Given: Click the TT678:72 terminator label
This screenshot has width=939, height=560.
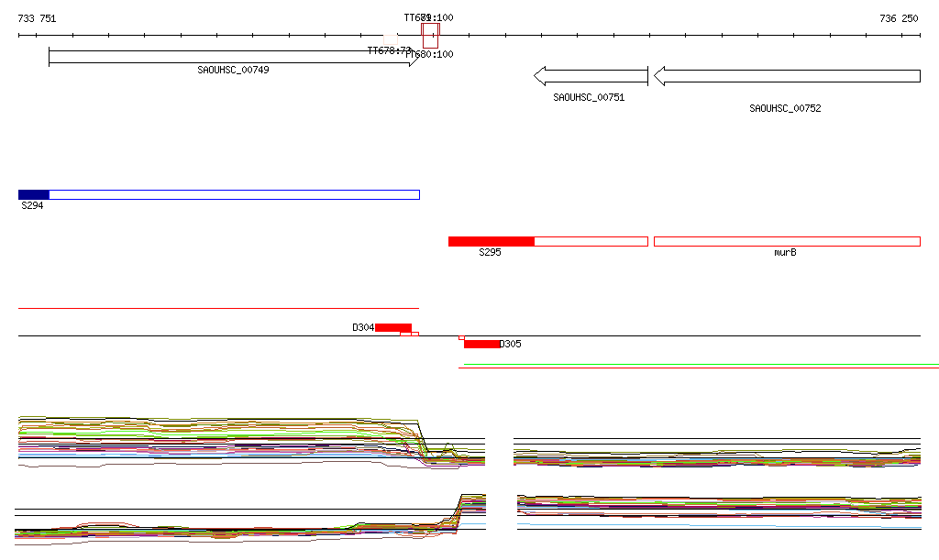Looking at the screenshot, I should (x=389, y=50).
